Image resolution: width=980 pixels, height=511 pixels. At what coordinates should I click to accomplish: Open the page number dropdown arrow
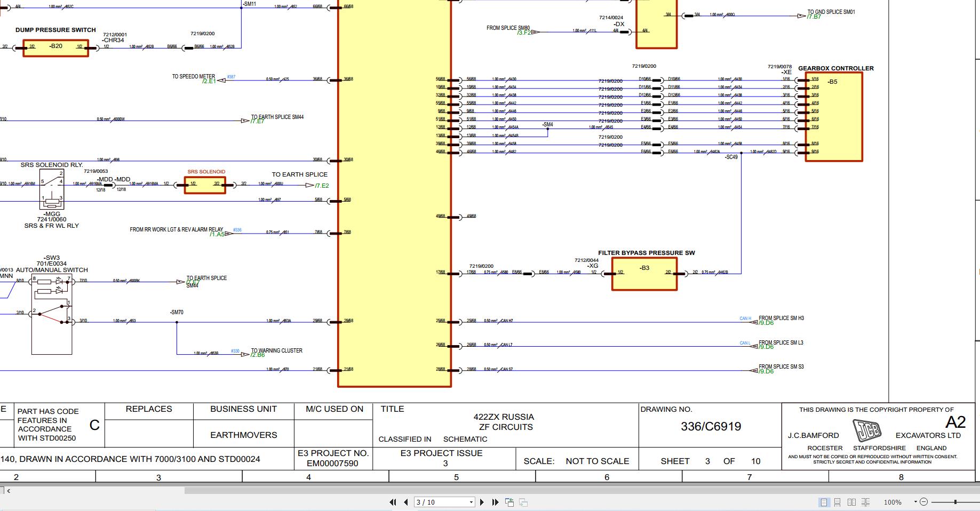[x=471, y=502]
